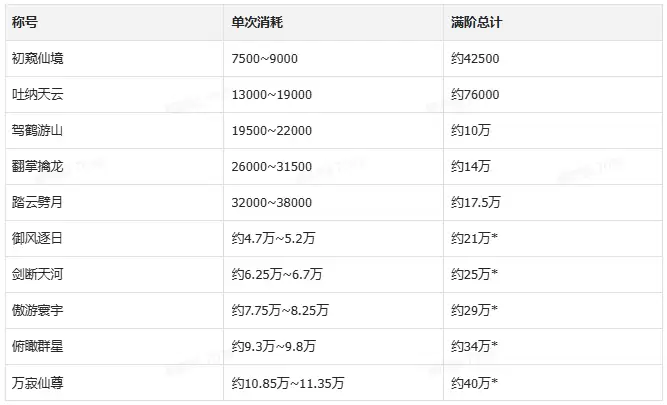Select the 御风逐日 title cell

[114, 239]
